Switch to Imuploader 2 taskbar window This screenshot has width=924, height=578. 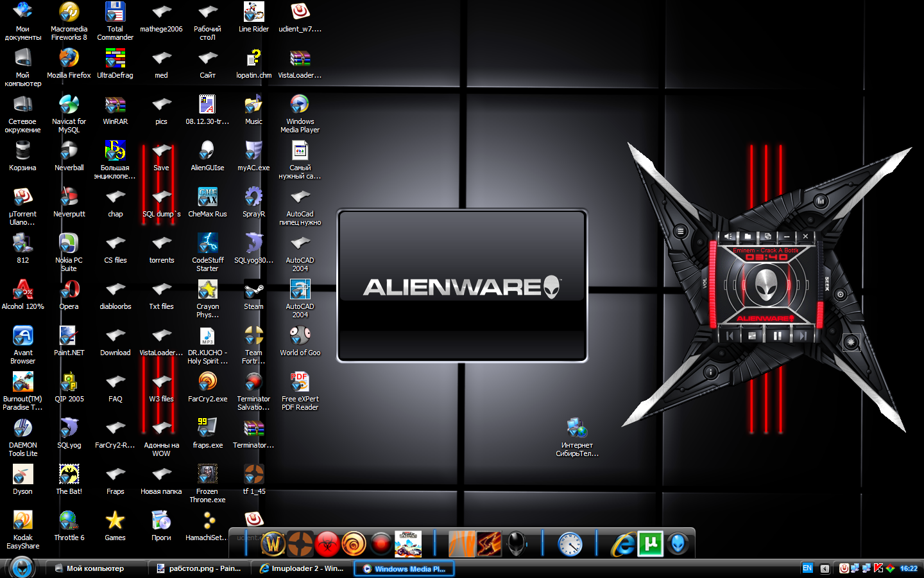[x=302, y=568]
